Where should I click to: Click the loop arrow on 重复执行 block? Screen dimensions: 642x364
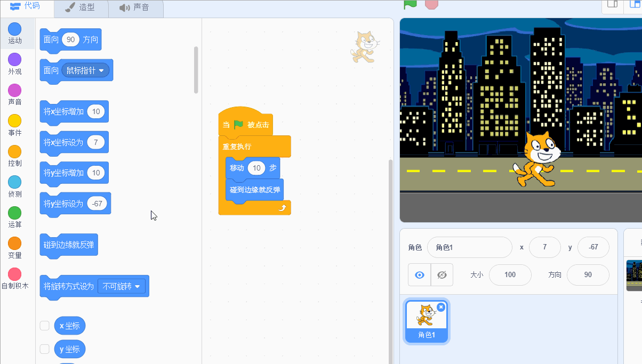[284, 208]
